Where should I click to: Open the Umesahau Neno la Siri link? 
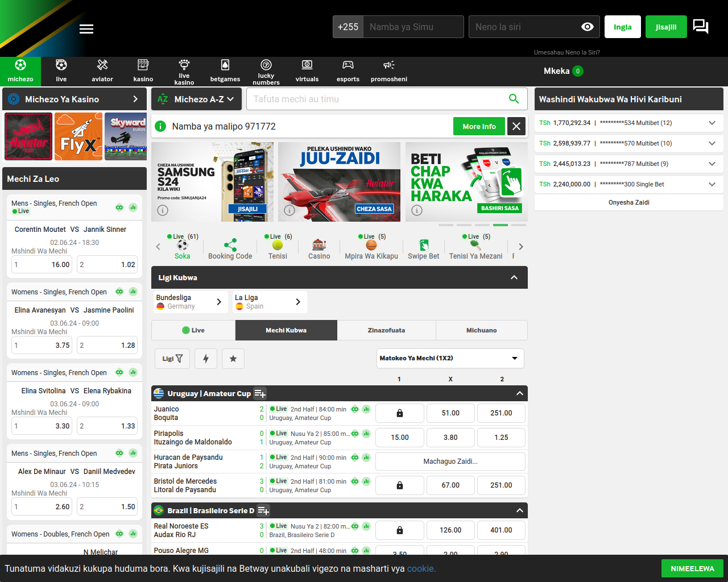(566, 52)
